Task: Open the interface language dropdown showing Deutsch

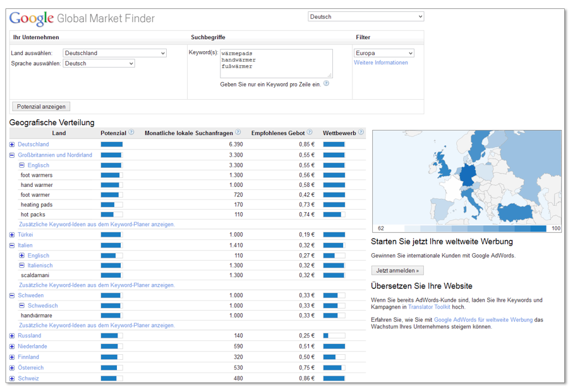Action: 366,16
